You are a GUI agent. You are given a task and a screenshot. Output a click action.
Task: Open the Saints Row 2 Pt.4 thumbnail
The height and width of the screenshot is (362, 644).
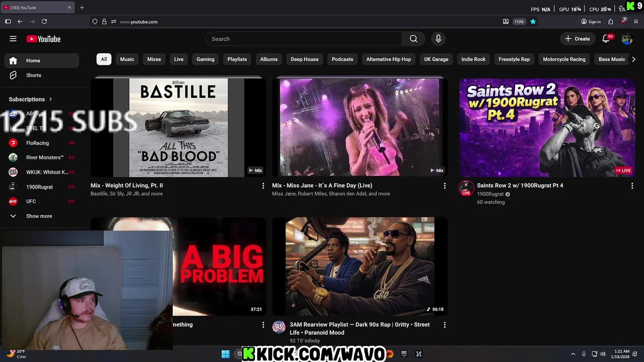click(x=547, y=128)
